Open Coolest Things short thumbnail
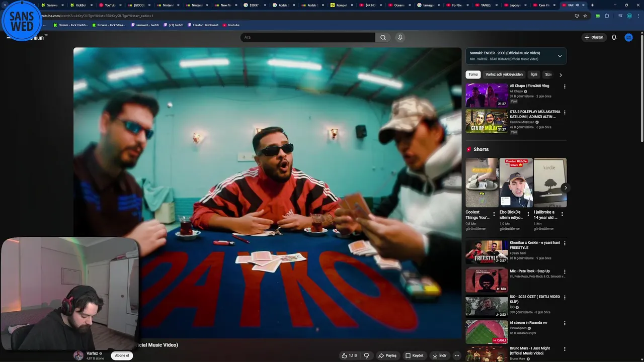Image resolution: width=644 pixels, height=362 pixels. tap(482, 183)
